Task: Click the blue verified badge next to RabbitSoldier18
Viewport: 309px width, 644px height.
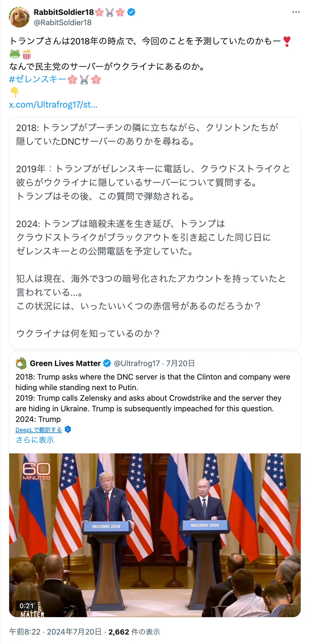Action: [x=131, y=12]
